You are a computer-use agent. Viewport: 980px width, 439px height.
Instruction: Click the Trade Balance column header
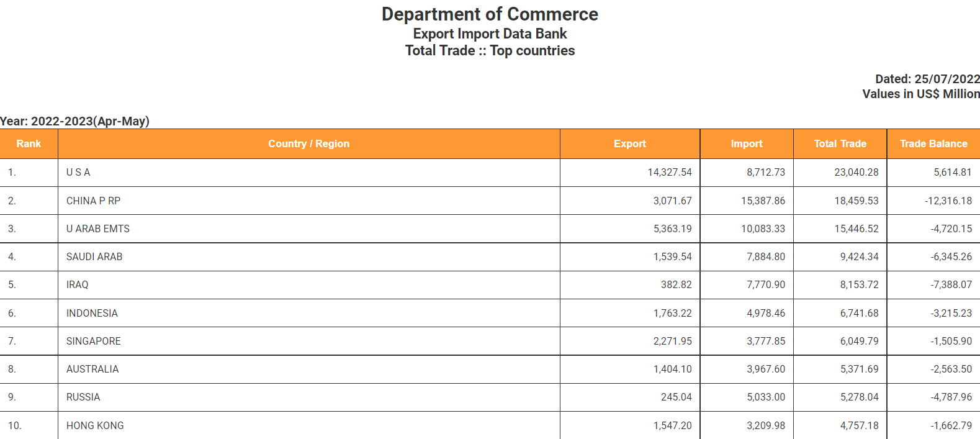[x=933, y=143]
